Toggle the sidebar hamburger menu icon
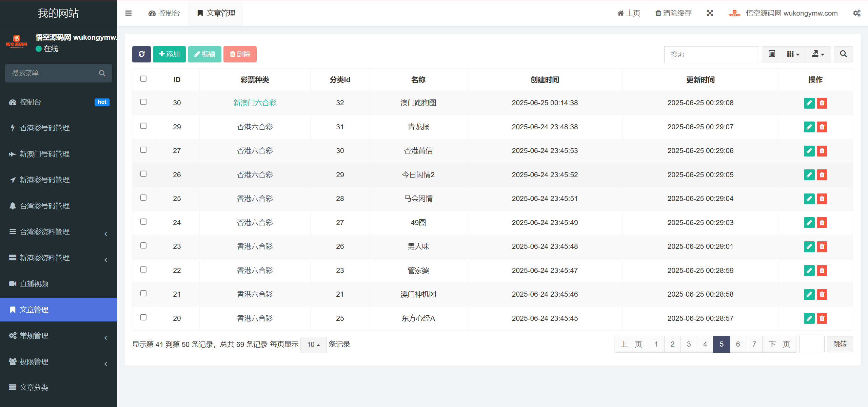 click(129, 13)
